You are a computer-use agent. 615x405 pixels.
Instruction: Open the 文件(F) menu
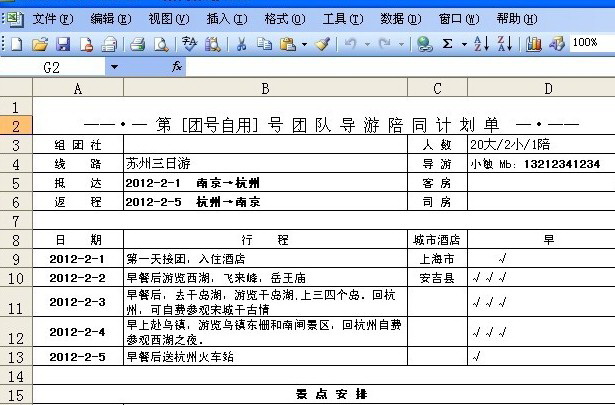53,19
